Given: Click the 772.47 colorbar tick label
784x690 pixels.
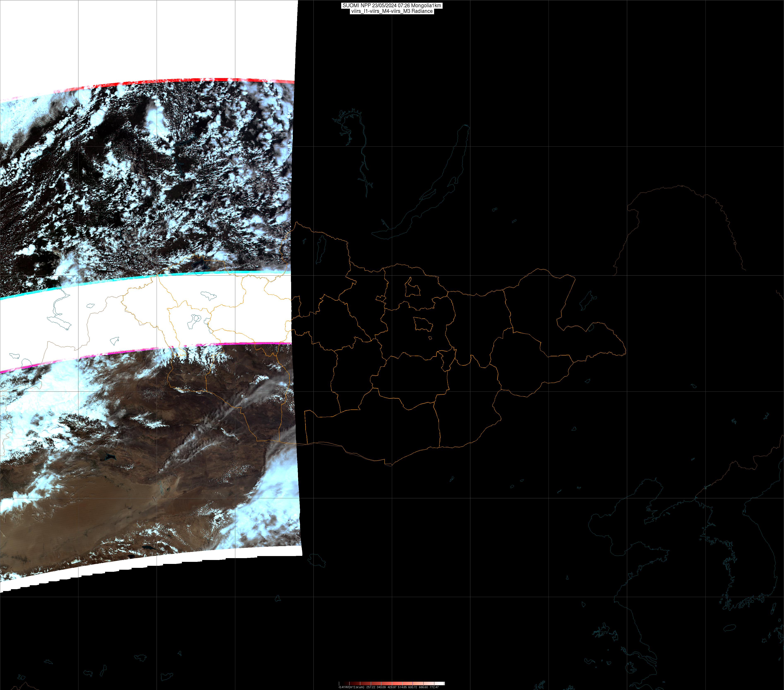Looking at the screenshot, I should [434, 687].
